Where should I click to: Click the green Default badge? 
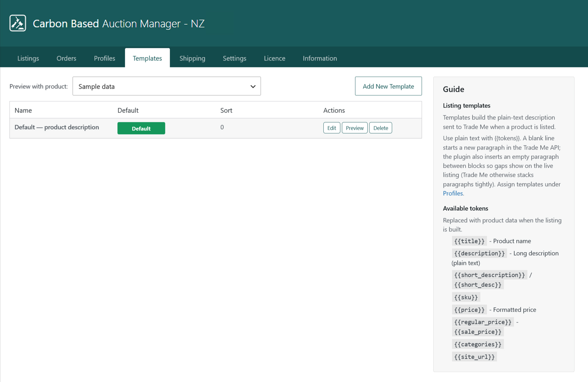point(141,128)
